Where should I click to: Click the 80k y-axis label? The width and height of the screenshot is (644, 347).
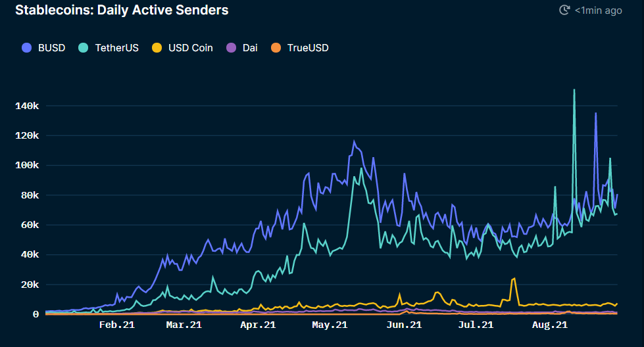click(30, 195)
